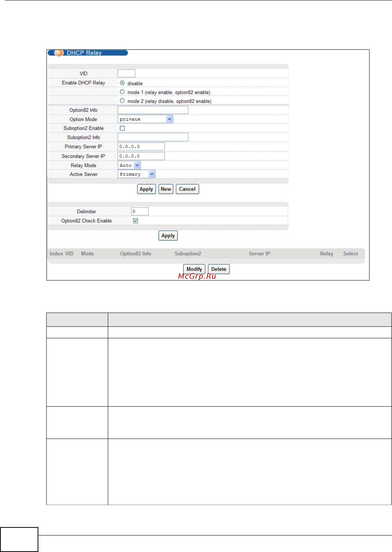Click the Delimiter input box

140,211
